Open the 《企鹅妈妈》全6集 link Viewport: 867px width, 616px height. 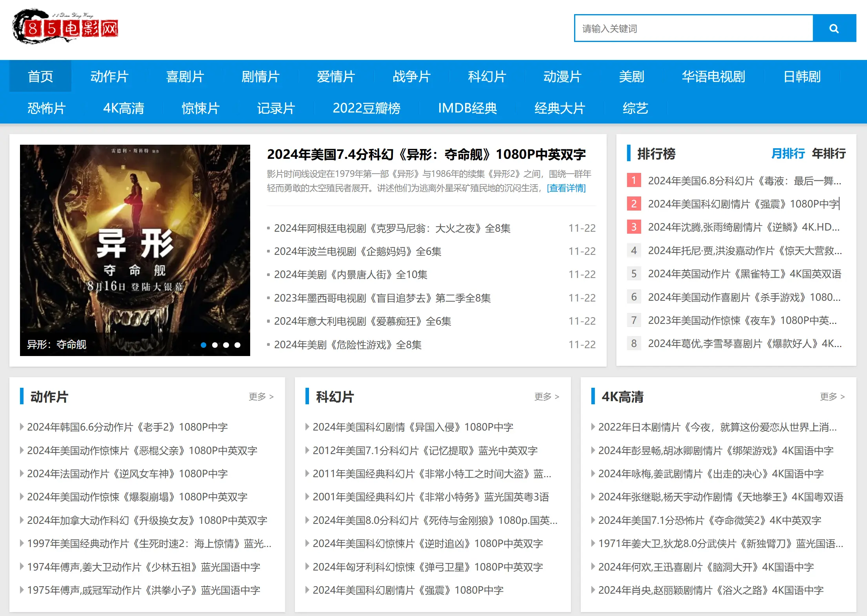click(x=358, y=251)
